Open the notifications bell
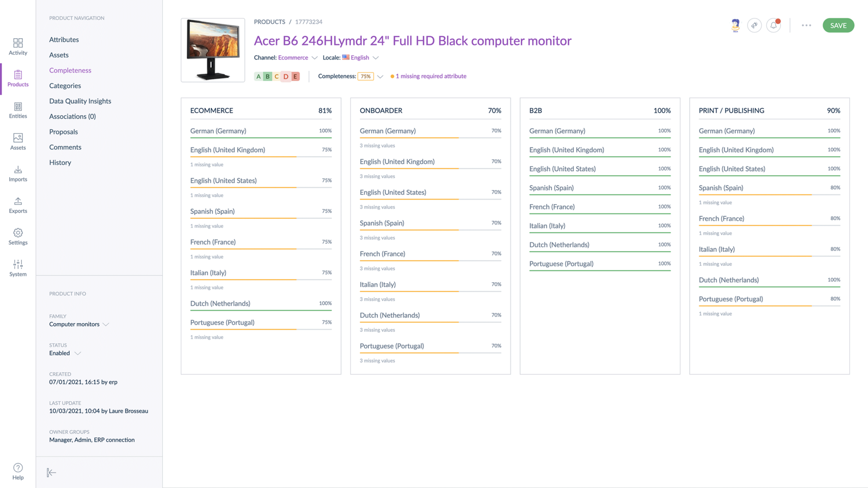868x488 pixels. 773,25
